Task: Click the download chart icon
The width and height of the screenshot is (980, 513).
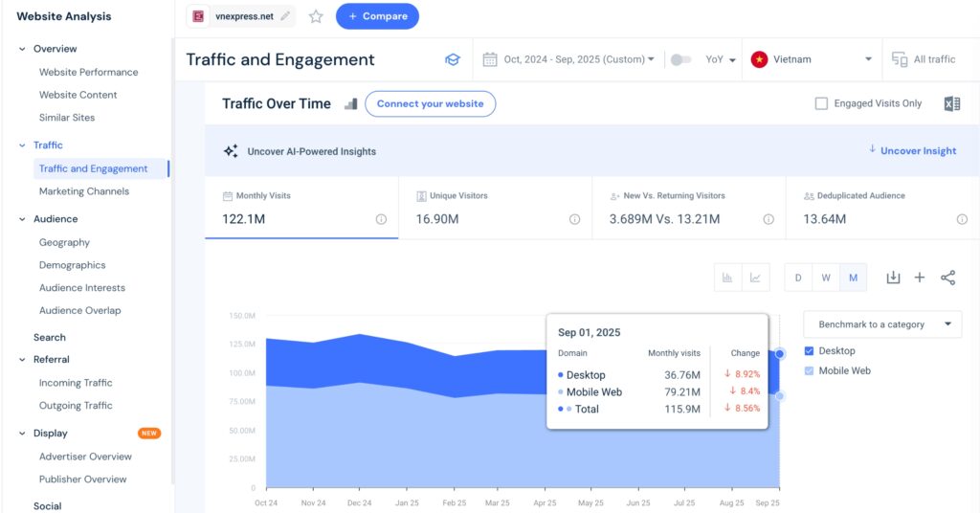Action: click(893, 278)
